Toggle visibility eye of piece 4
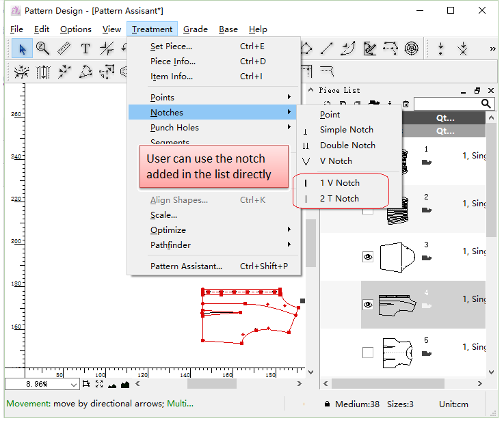Viewport: 504px width, 429px height. 368,305
